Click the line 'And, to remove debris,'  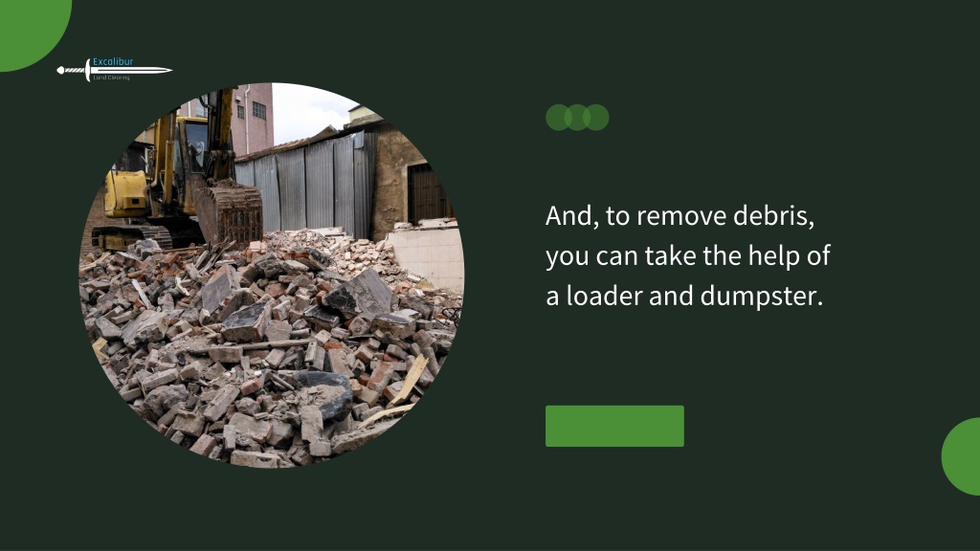(x=680, y=216)
